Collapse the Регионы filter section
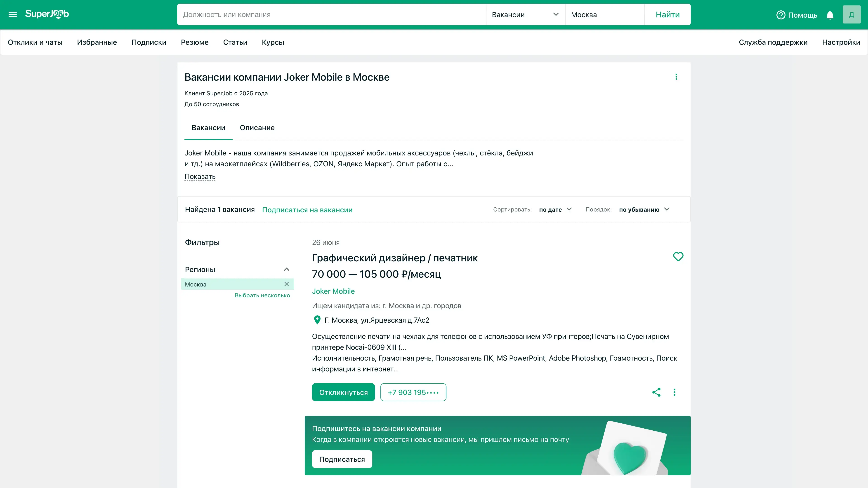This screenshot has height=488, width=868. (286, 270)
